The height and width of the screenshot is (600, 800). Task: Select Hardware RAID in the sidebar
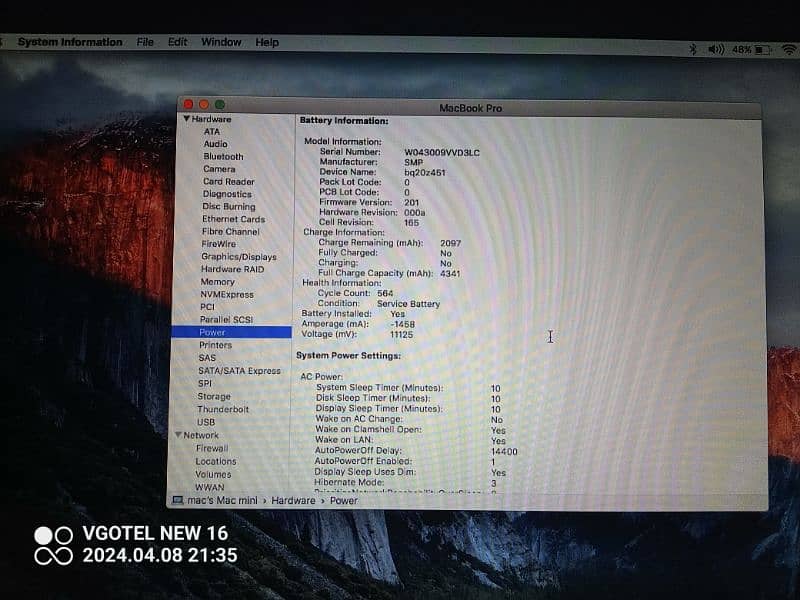(232, 269)
